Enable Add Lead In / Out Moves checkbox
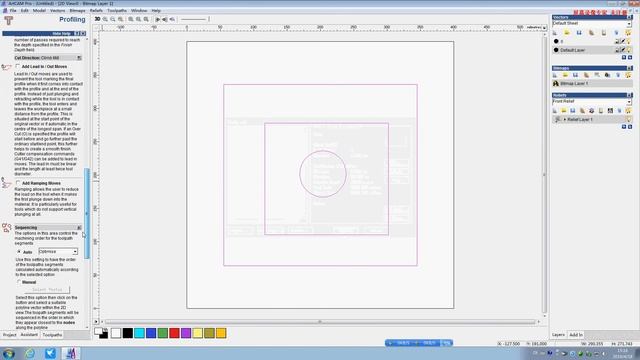Viewport: 640px width, 360px height. pyautogui.click(x=18, y=66)
